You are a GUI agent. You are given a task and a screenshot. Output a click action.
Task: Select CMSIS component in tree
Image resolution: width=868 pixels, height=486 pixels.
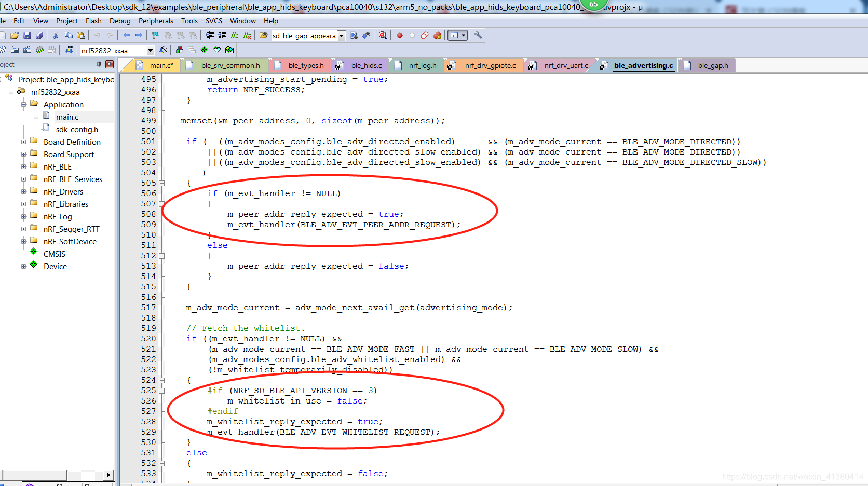pos(54,254)
